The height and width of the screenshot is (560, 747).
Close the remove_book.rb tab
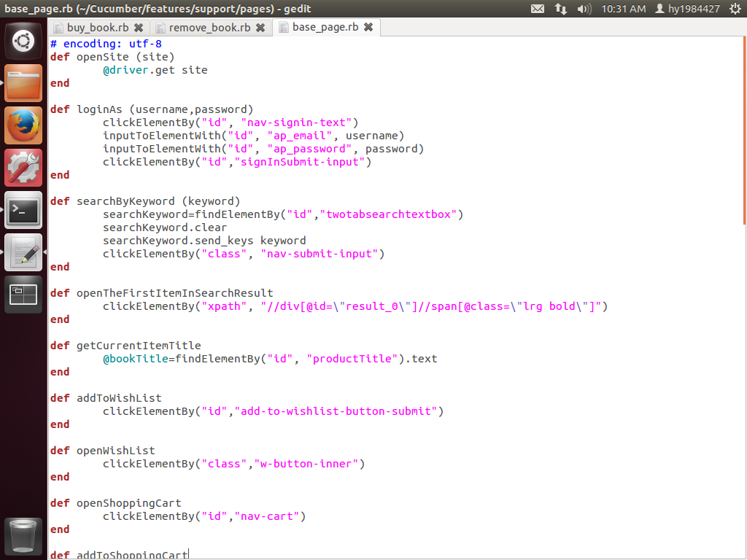[260, 28]
